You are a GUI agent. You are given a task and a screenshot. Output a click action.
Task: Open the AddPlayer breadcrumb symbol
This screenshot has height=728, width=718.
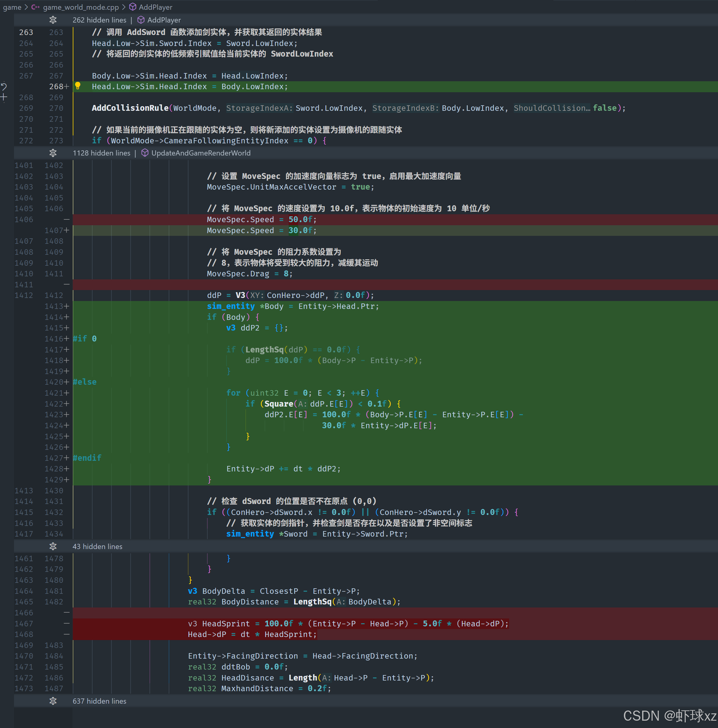[x=155, y=7]
